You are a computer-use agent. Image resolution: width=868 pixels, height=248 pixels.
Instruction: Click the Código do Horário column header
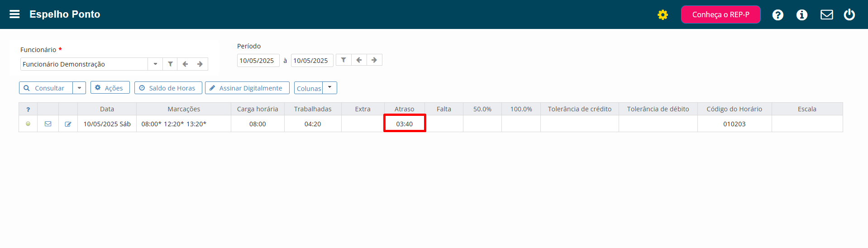[734, 109]
